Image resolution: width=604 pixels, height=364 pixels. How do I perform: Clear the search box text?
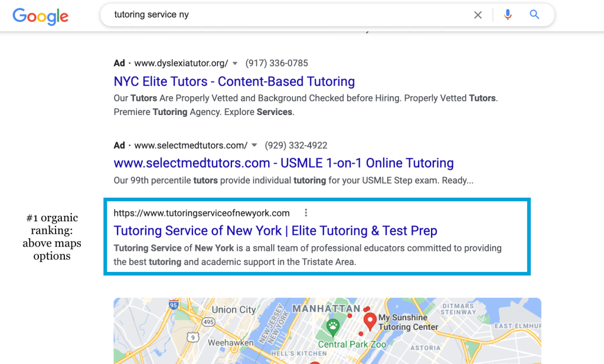point(478,15)
